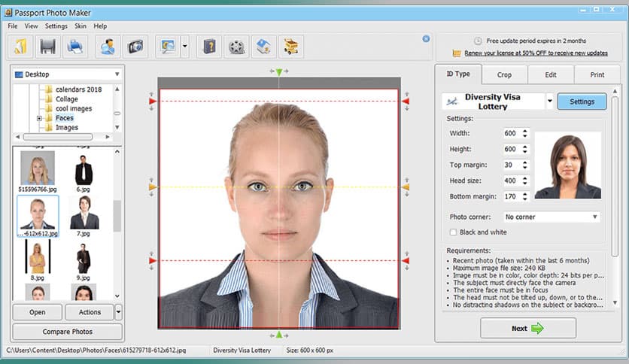Click the Top margin stepper arrows

(524, 165)
